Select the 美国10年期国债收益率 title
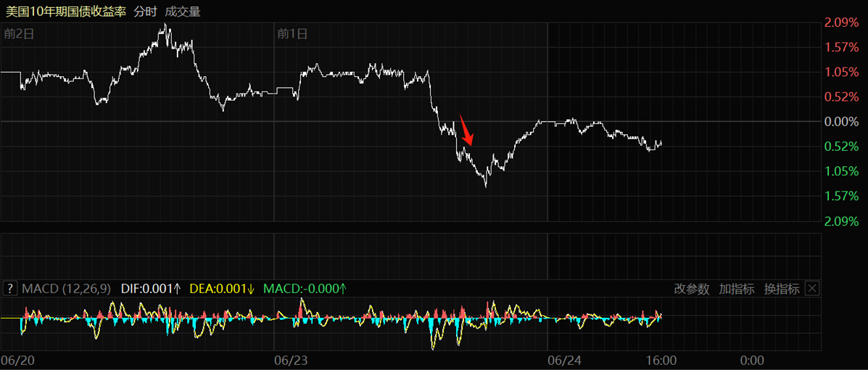This screenshot has width=868, height=370. (66, 12)
